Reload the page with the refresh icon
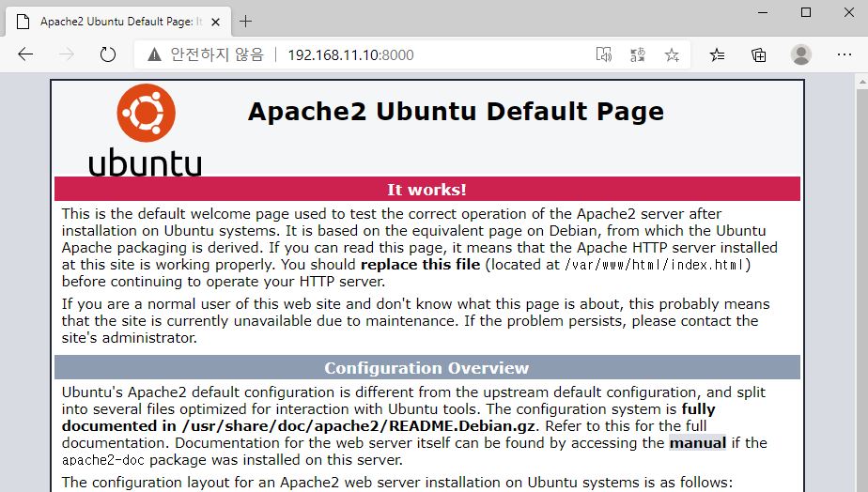Screen dimensions: 868x492 pos(107,54)
